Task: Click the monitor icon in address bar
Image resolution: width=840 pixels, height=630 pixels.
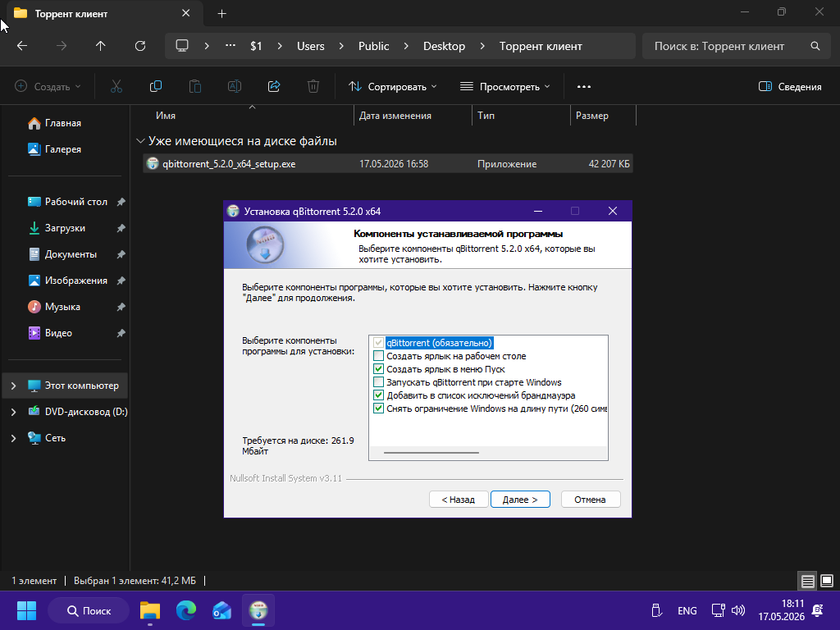Action: (182, 46)
